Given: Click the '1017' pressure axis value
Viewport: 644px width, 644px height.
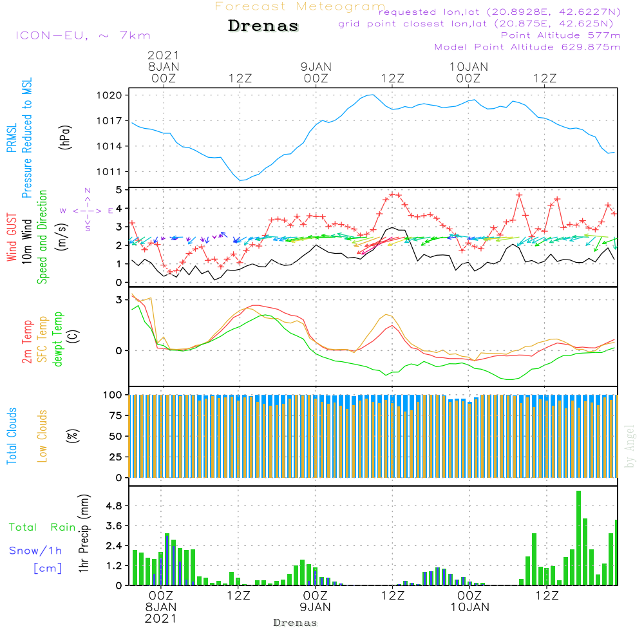Looking at the screenshot, I should point(109,121).
